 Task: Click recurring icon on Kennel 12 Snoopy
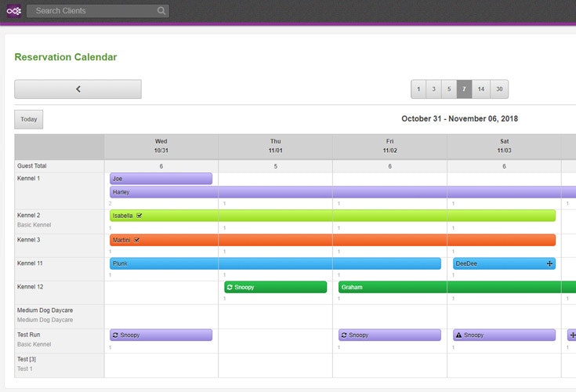(x=230, y=287)
